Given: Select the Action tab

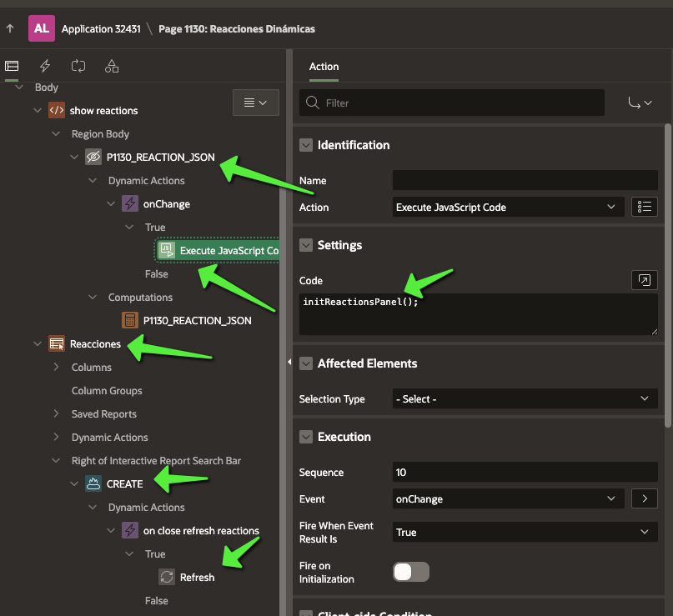Looking at the screenshot, I should [x=324, y=67].
